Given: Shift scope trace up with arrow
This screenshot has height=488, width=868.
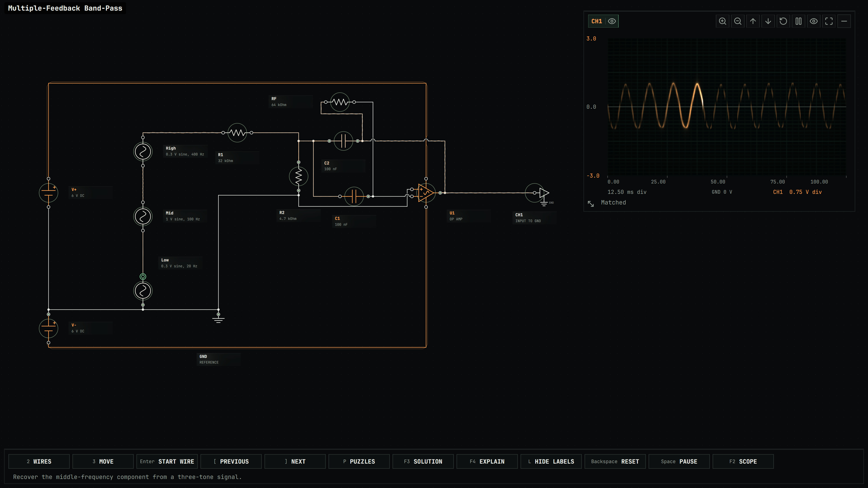Looking at the screenshot, I should (753, 21).
